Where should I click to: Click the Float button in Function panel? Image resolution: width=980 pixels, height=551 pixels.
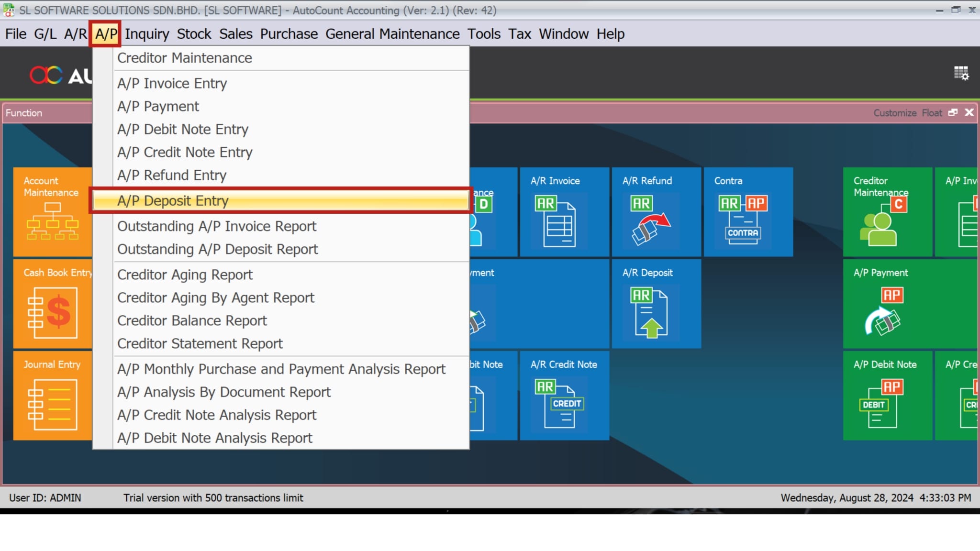pyautogui.click(x=931, y=113)
